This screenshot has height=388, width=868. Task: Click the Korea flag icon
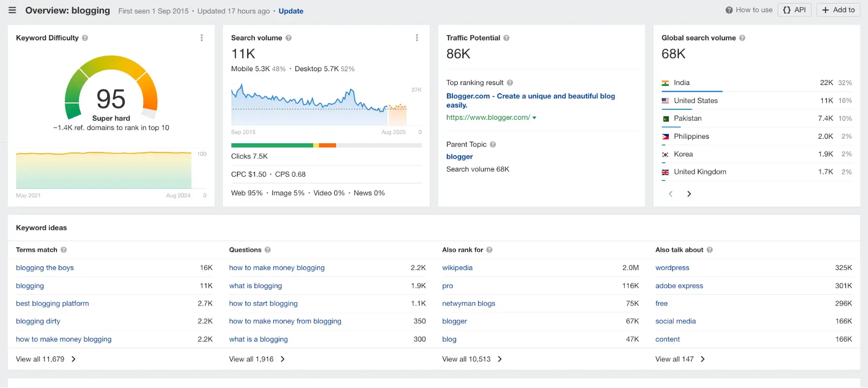pos(665,154)
